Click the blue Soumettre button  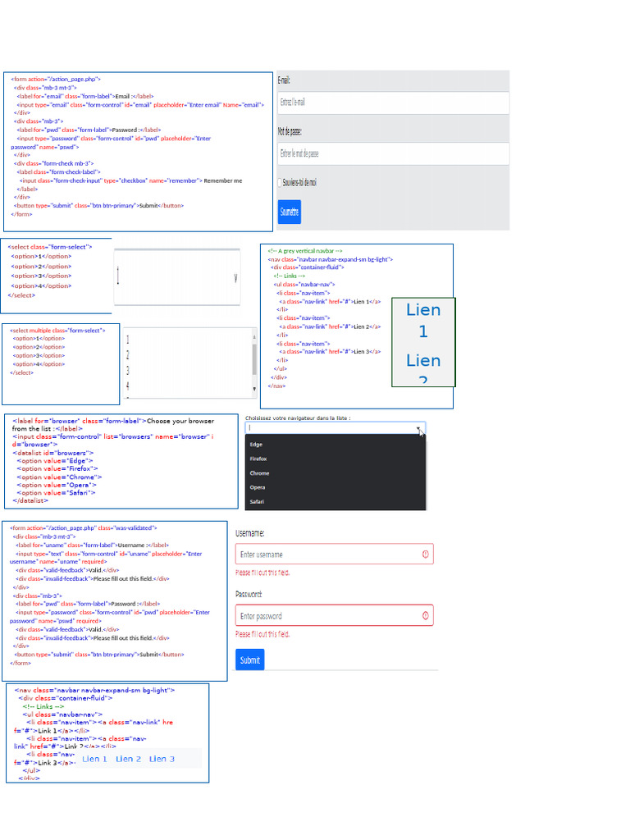pos(290,212)
